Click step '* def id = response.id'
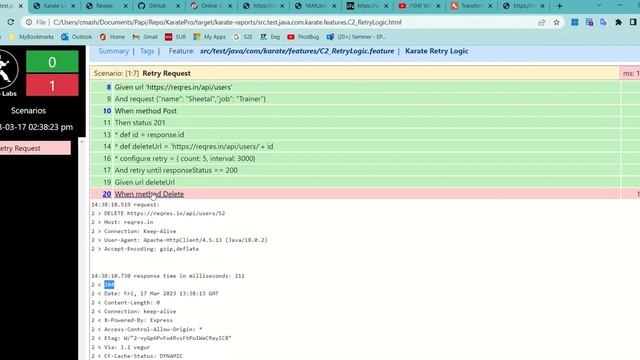 (149, 135)
